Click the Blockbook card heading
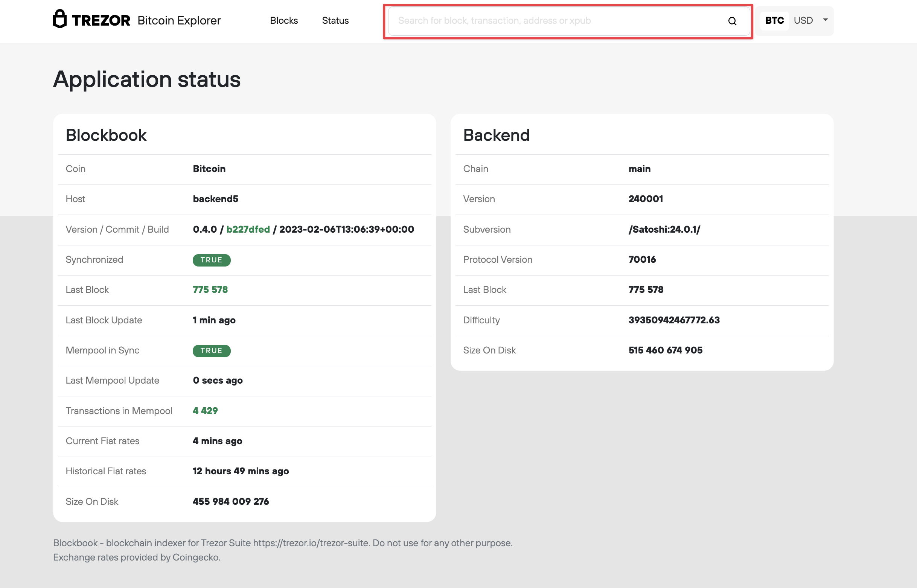Screen dimensions: 917x588 click(106, 135)
